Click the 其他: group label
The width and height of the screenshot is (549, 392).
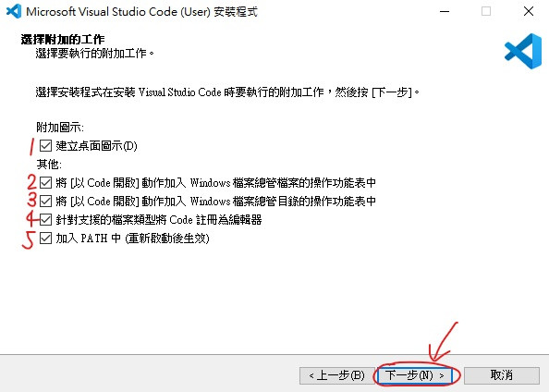49,165
